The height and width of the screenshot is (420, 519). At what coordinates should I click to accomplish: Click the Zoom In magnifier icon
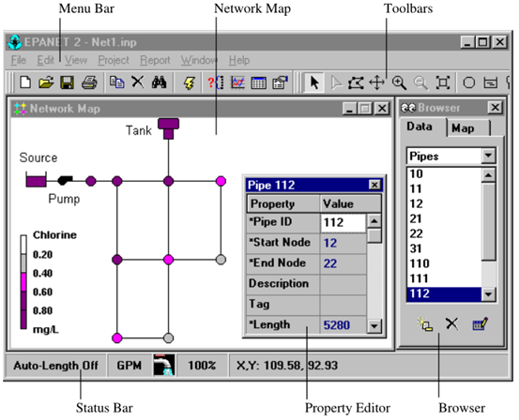[399, 82]
